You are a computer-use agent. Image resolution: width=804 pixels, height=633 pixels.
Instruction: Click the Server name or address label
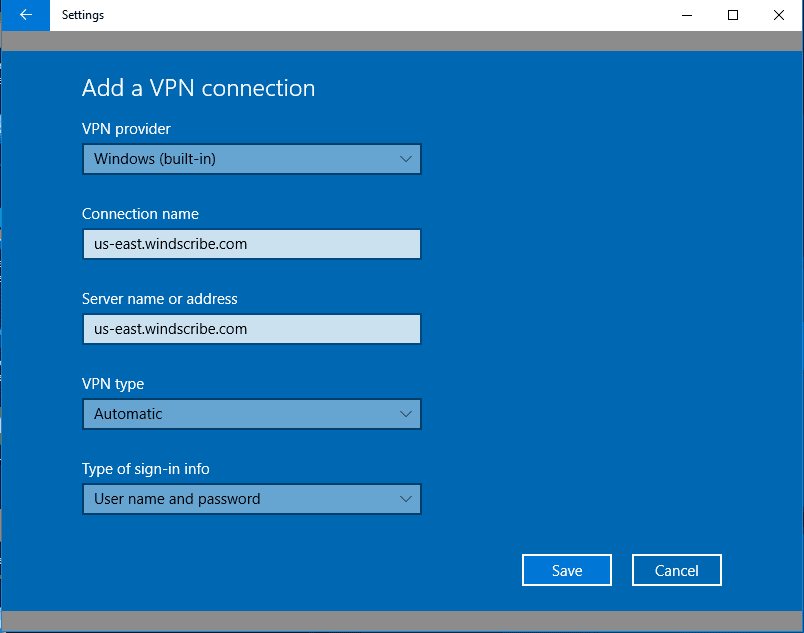click(159, 299)
